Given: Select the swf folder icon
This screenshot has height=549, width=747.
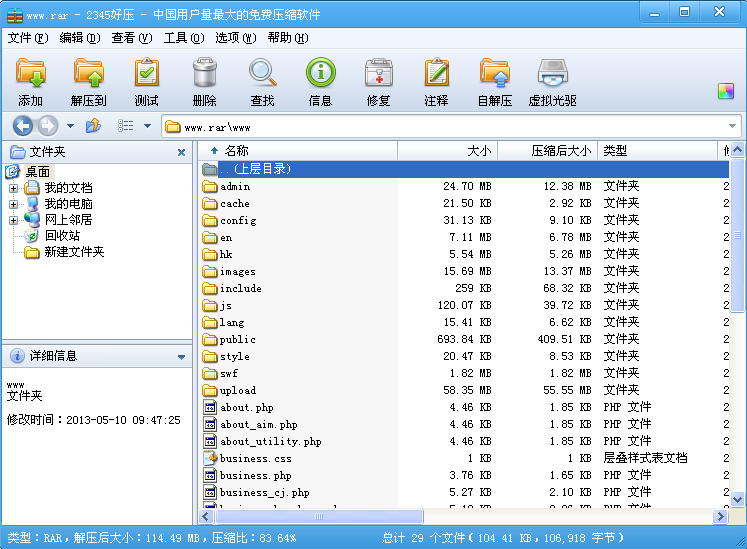Looking at the screenshot, I should (210, 374).
